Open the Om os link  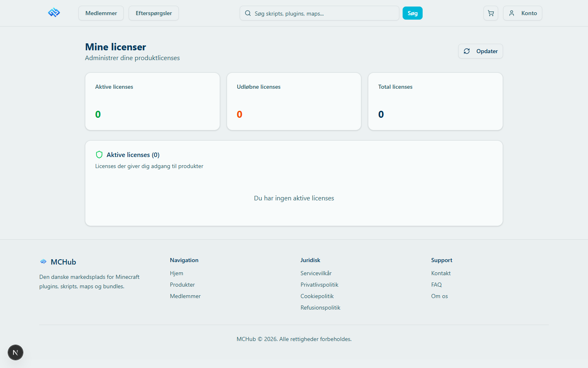coord(439,296)
